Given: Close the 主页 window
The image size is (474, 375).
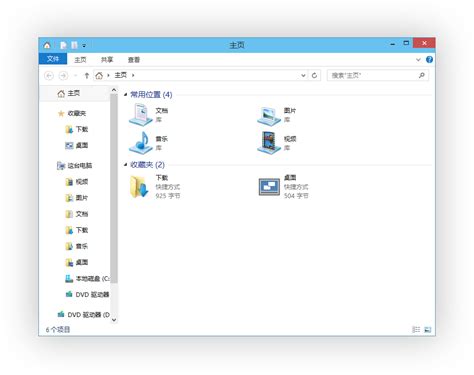Looking at the screenshot, I should coord(424,43).
